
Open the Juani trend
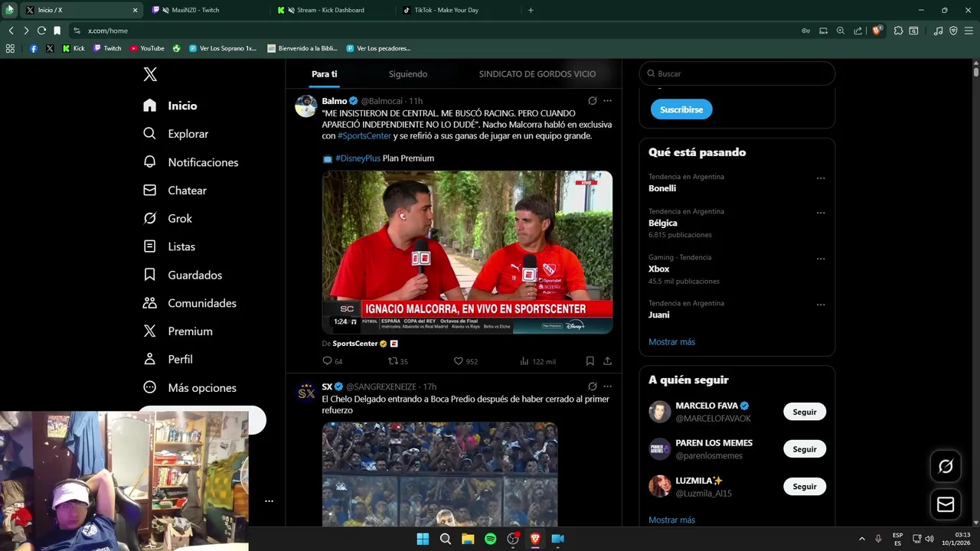point(659,315)
